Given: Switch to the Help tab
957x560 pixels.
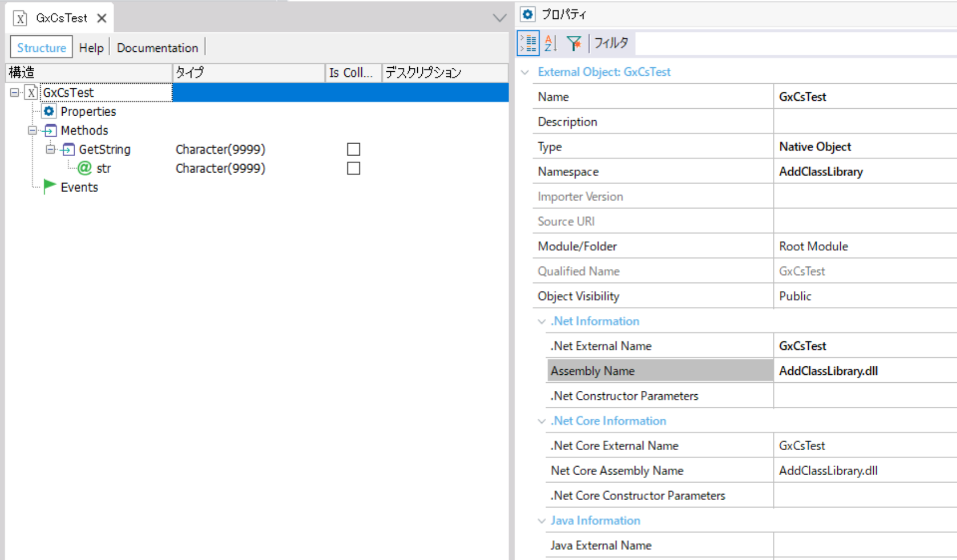Looking at the screenshot, I should (91, 47).
